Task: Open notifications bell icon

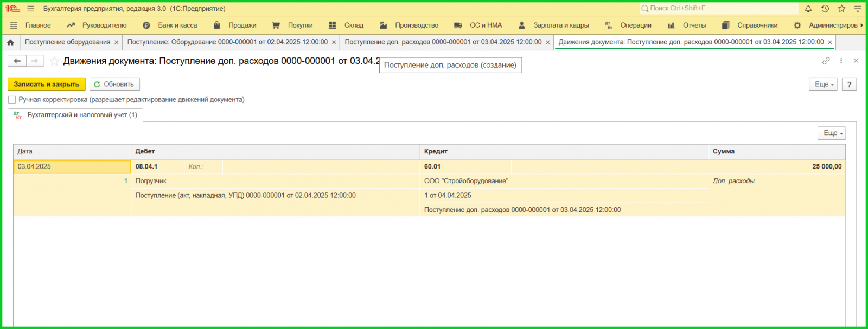Action: coord(808,9)
